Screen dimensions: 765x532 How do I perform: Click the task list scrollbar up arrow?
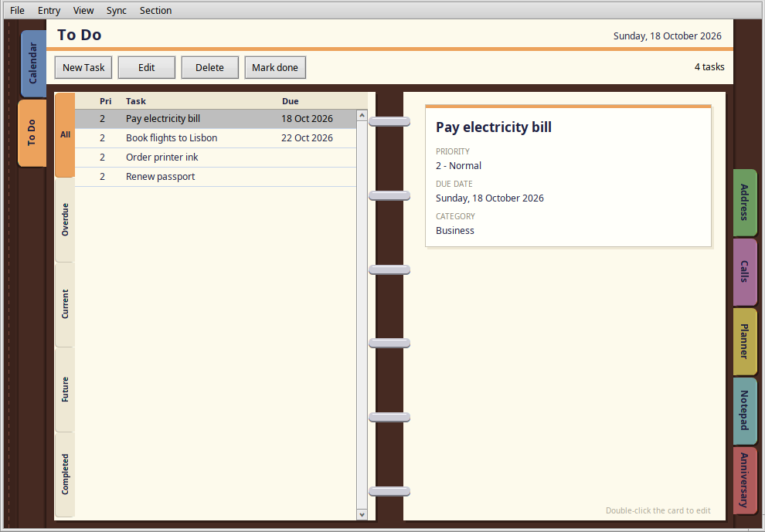point(362,115)
